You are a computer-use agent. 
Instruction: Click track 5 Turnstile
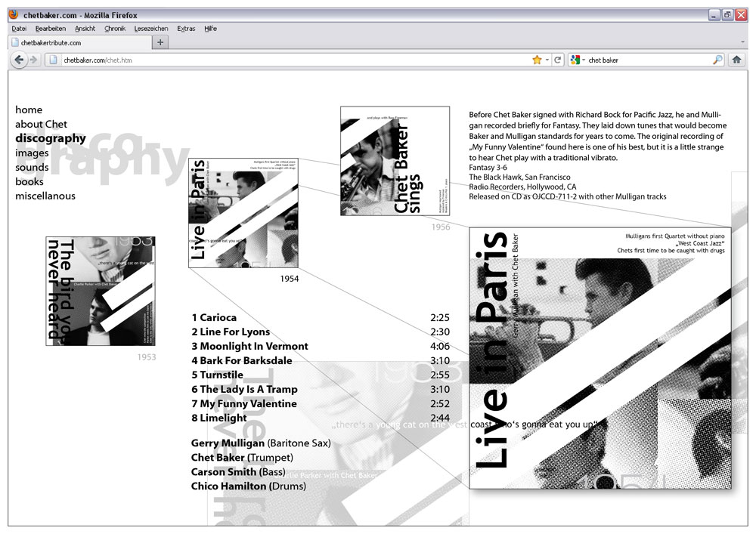(217, 375)
